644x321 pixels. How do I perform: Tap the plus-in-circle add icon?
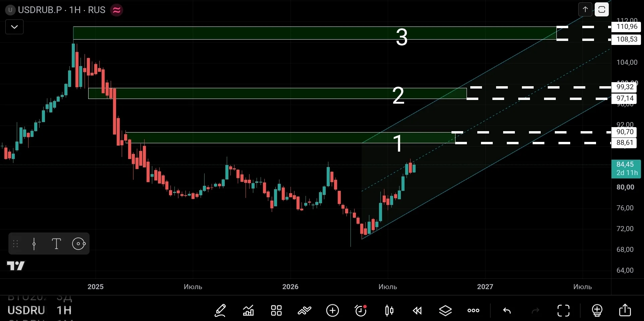[x=332, y=311]
